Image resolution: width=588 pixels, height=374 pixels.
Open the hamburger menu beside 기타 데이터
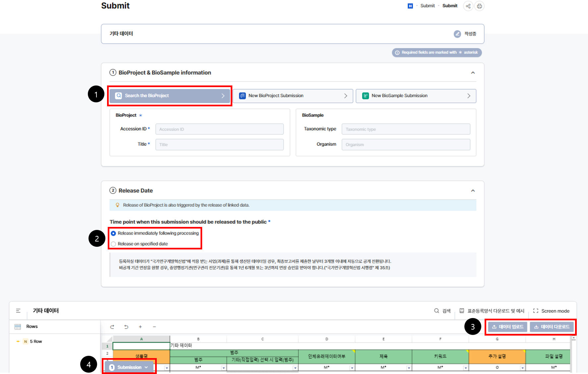point(18,311)
